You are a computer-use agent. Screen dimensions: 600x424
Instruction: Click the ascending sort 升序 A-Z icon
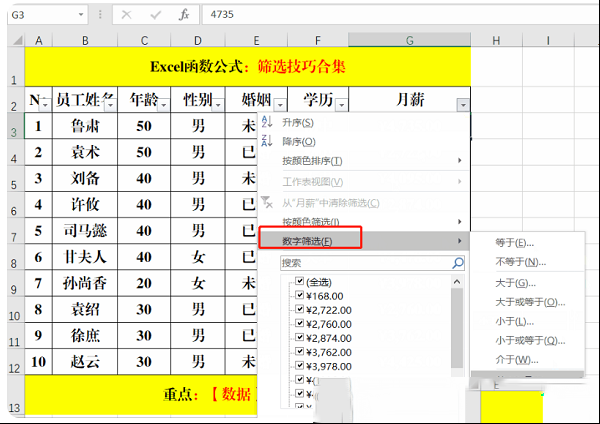[267, 122]
